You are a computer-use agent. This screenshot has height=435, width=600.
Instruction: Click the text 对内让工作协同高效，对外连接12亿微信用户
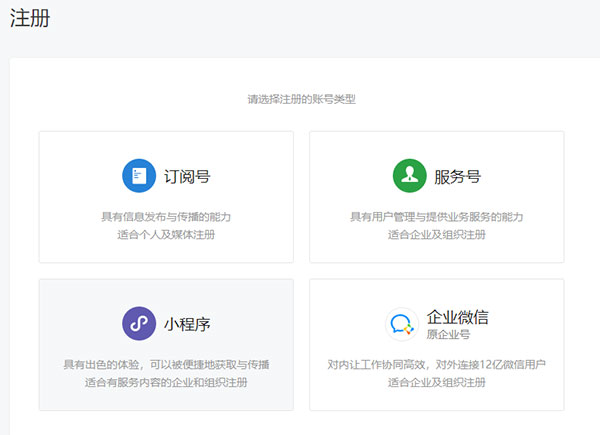(x=436, y=364)
